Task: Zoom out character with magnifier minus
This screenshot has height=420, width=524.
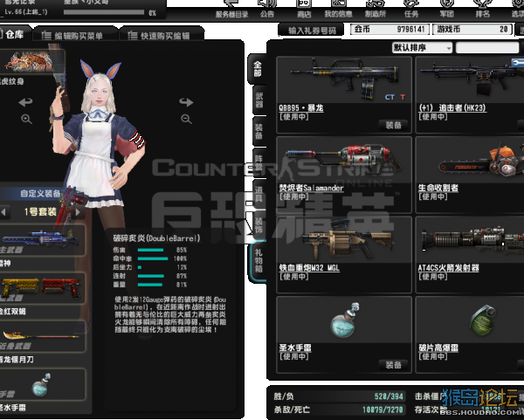Action: (187, 119)
